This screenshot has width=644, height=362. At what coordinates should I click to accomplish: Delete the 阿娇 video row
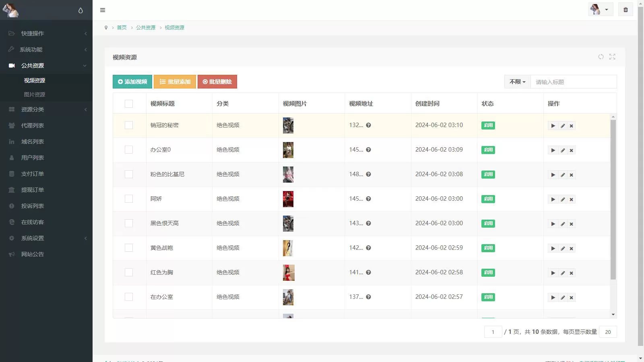(571, 199)
